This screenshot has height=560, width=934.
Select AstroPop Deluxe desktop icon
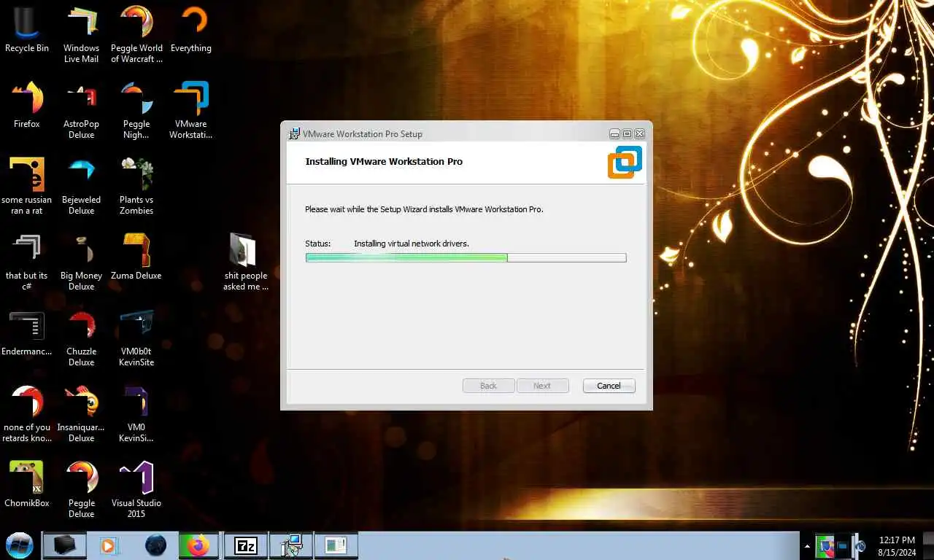click(81, 110)
